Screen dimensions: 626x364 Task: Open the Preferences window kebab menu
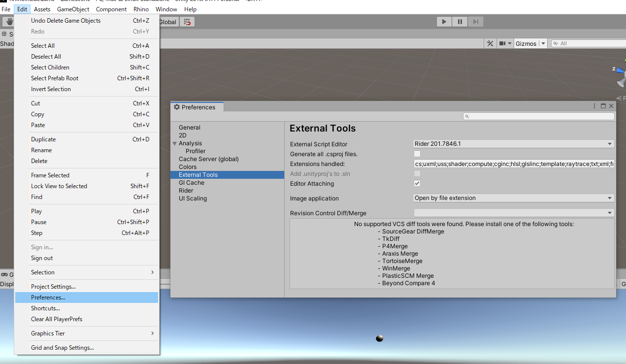(595, 106)
